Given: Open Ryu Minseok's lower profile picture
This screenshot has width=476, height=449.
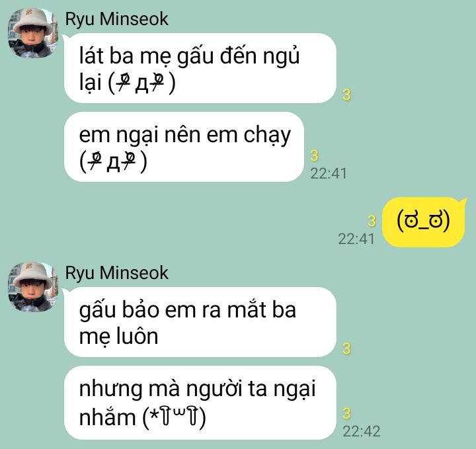Looking at the screenshot, I should (x=33, y=286).
